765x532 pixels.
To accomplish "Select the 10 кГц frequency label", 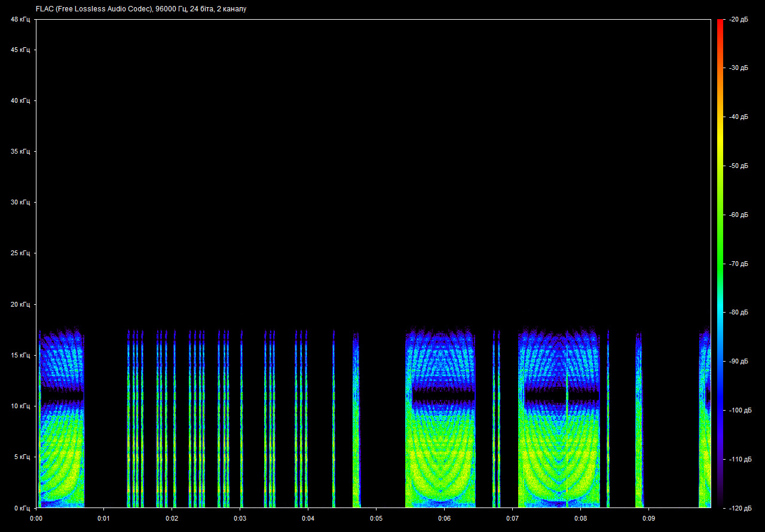I will pos(20,406).
